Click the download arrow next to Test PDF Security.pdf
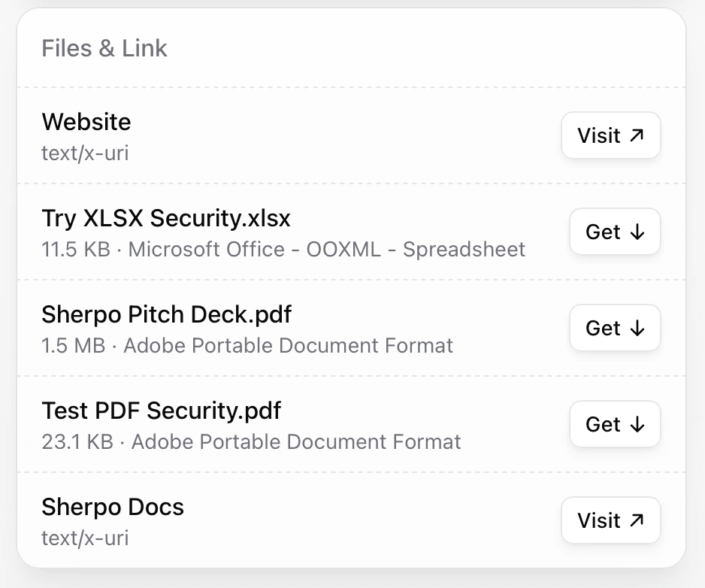Viewport: 705px width, 588px height. pos(637,424)
